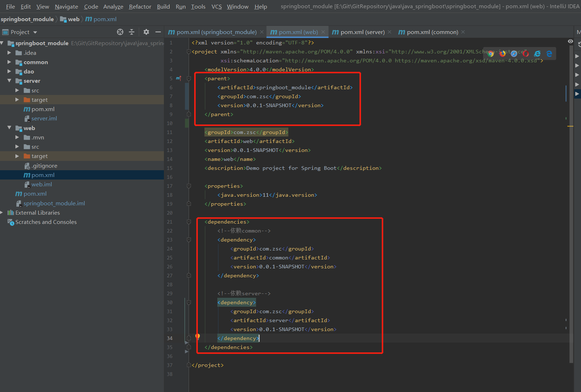This screenshot has height=392, width=581.
Task: Open pom.xml in Internet Explorer icon
Action: pyautogui.click(x=537, y=54)
